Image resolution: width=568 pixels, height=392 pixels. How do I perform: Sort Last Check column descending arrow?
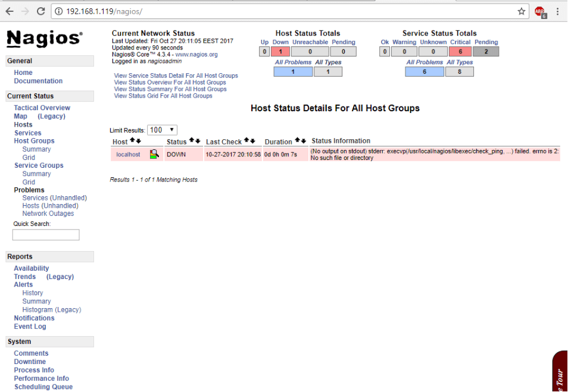click(252, 140)
